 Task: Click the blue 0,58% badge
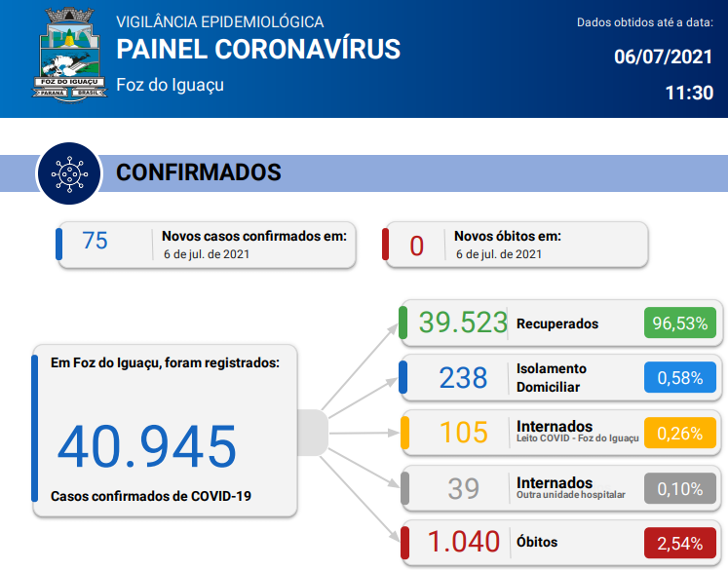click(679, 377)
